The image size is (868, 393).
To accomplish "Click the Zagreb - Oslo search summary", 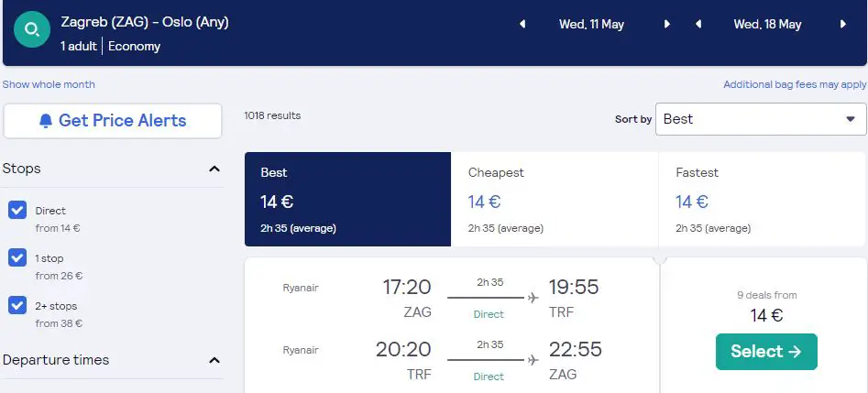I will [145, 23].
